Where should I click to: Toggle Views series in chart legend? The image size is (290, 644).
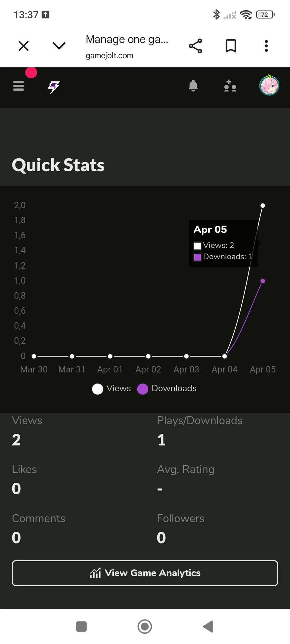pyautogui.click(x=111, y=389)
